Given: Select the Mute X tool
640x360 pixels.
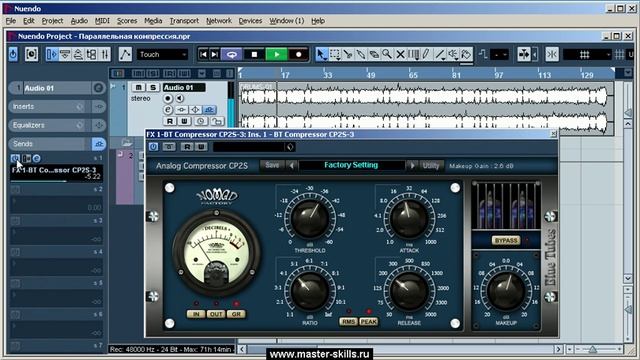Looking at the screenshot, I should coord(400,54).
